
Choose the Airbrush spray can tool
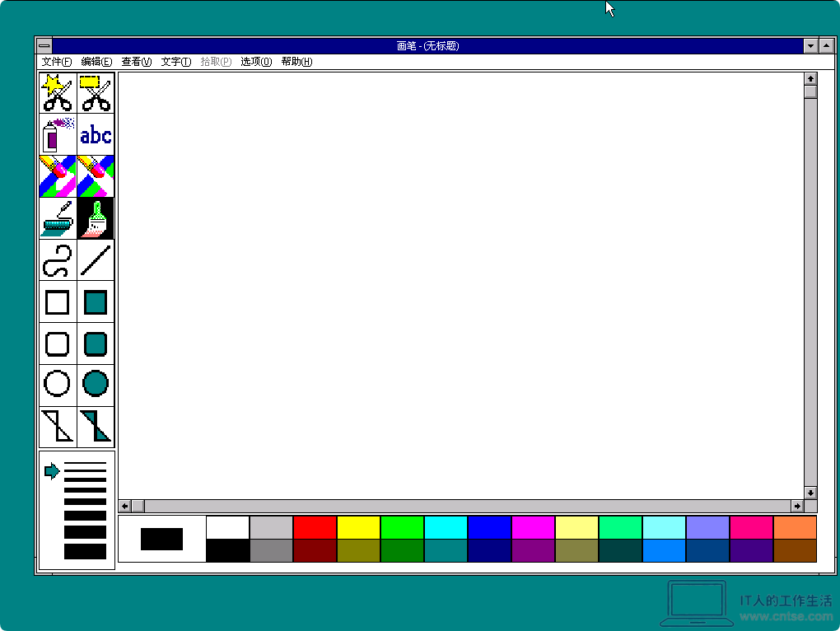(x=58, y=134)
